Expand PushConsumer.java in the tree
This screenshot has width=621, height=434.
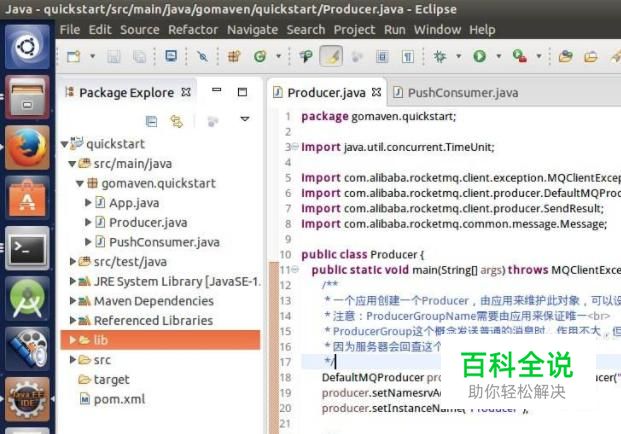coord(88,242)
